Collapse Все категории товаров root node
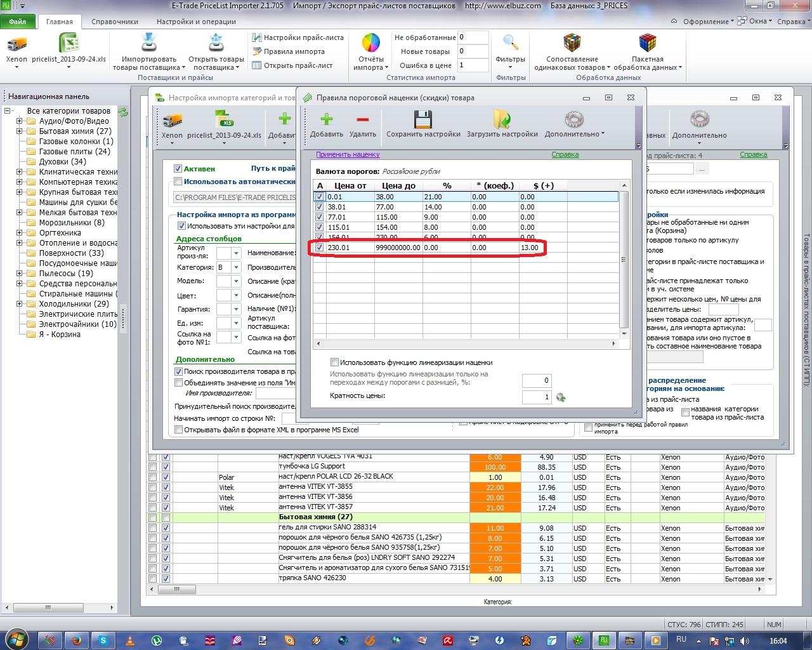The width and height of the screenshot is (812, 650). pos(8,111)
